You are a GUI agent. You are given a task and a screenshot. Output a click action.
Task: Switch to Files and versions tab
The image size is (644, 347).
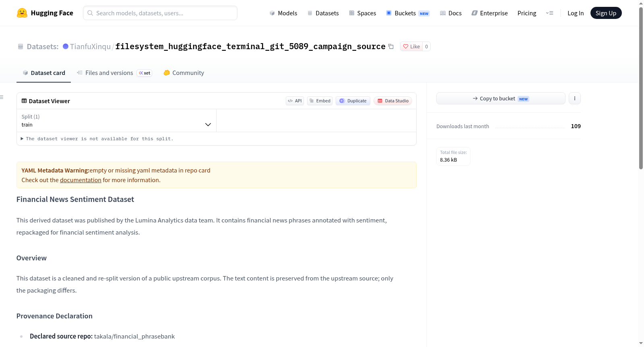click(114, 73)
